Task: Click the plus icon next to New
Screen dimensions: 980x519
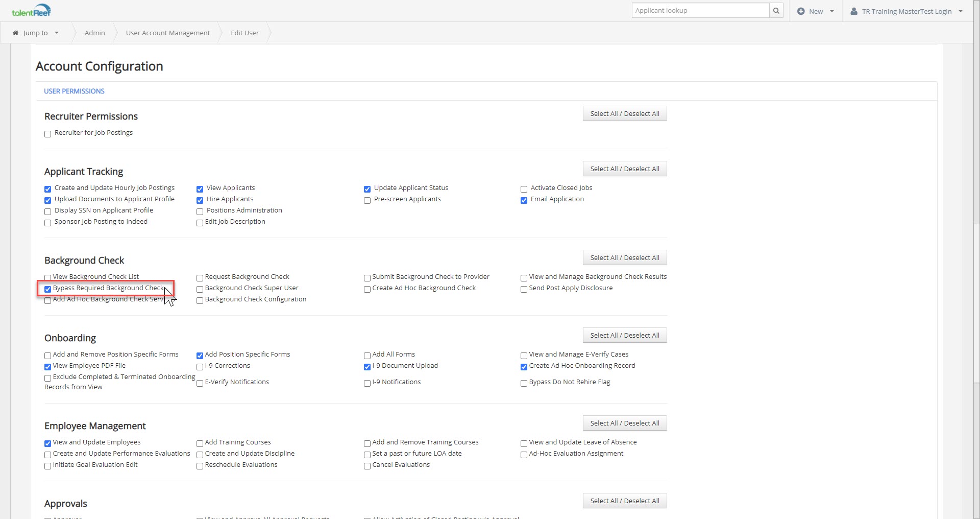Action: coord(801,11)
